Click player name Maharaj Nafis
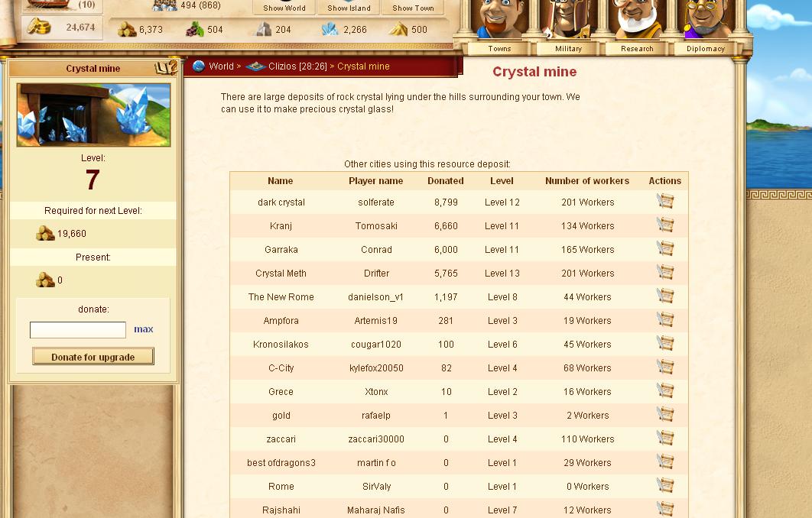The width and height of the screenshot is (812, 518). click(376, 510)
